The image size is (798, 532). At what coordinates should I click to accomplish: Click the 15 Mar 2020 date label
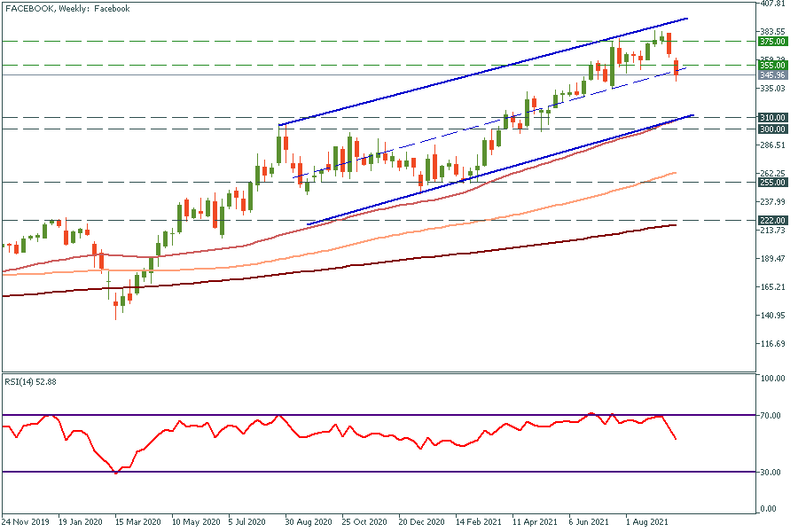(x=138, y=522)
